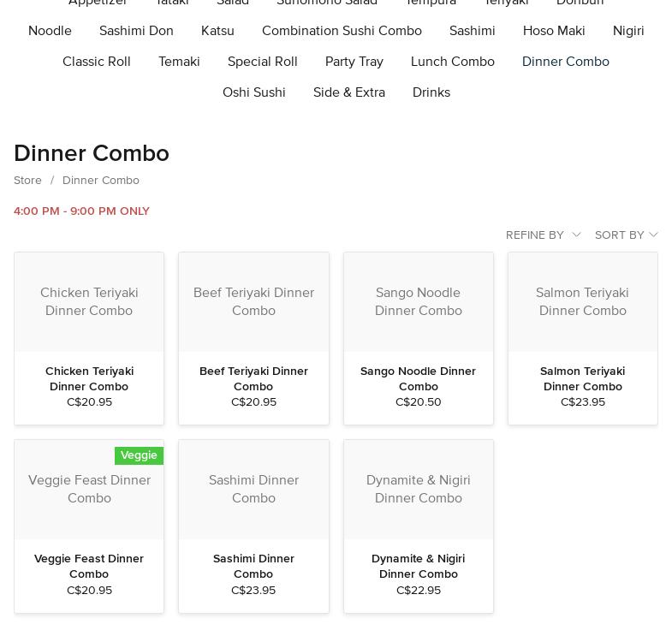
Task: Select the Party Tray category
Action: coord(354,62)
